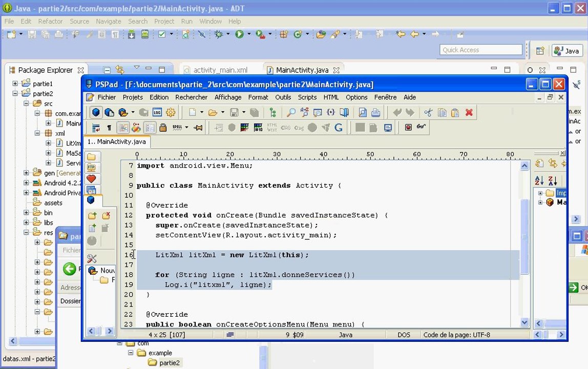This screenshot has width=588, height=369.
Task: Open PSPad settings gear icon
Action: [171, 112]
